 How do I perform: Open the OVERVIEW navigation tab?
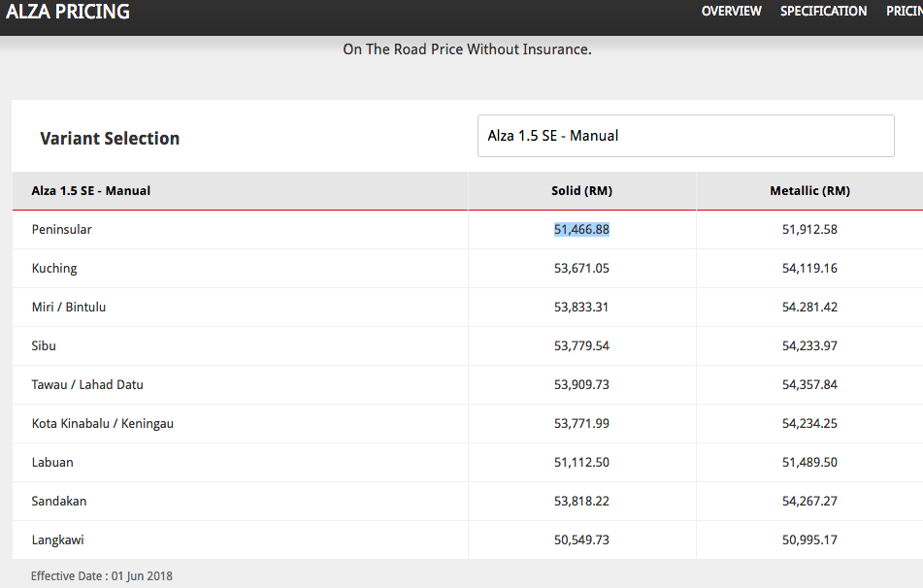tap(731, 12)
